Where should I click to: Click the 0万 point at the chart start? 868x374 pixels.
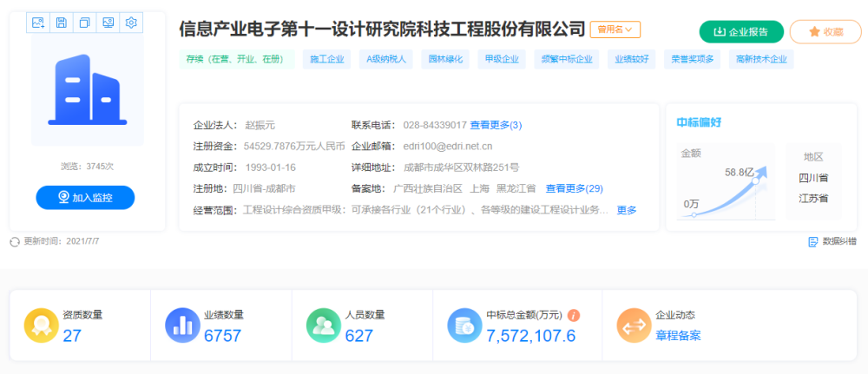[694, 215]
